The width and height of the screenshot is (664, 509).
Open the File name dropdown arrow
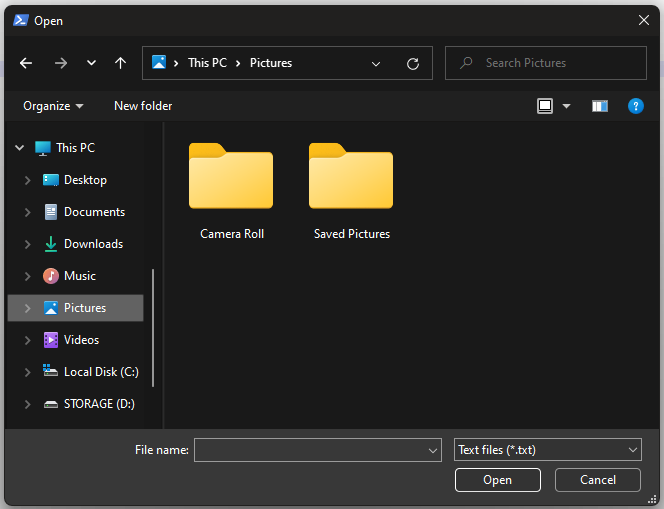432,451
